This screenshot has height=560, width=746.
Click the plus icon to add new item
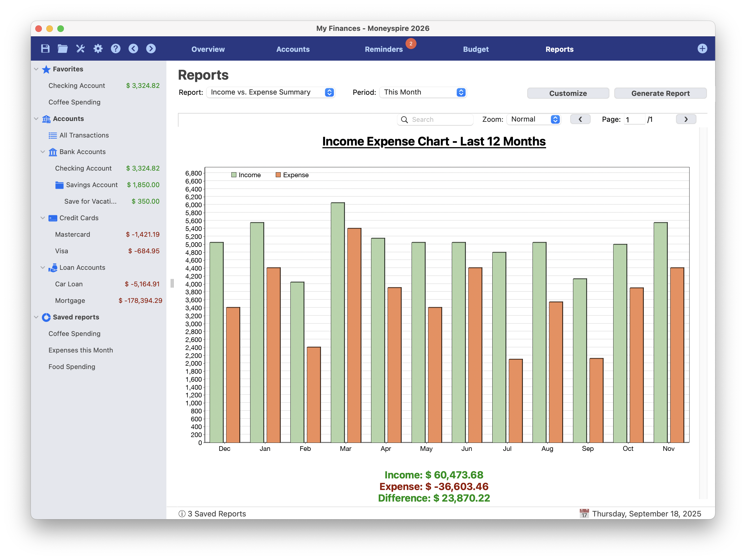(x=702, y=48)
